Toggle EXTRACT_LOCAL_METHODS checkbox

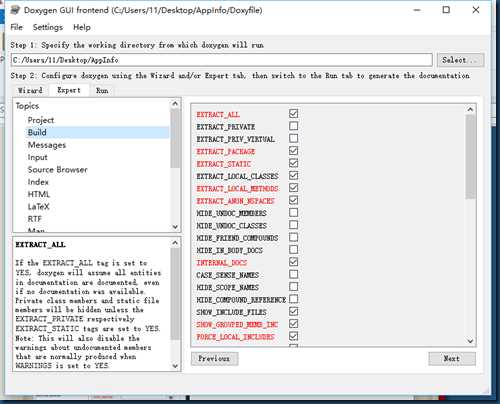293,188
